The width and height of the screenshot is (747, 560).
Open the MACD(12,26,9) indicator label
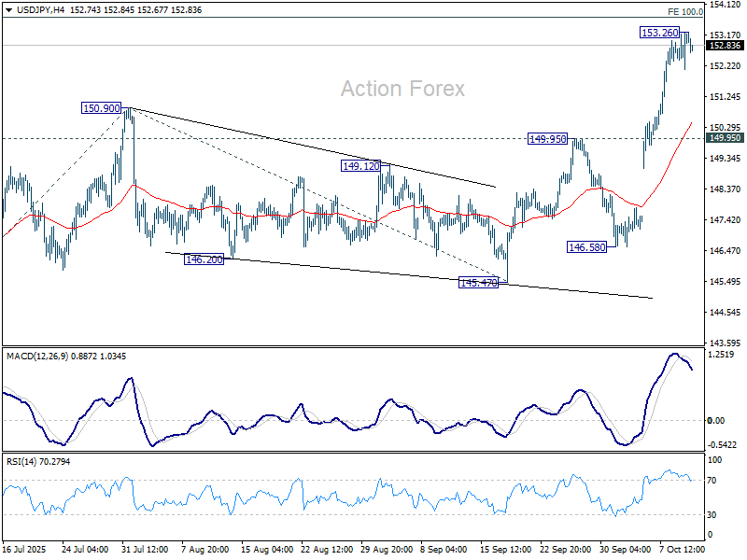tap(38, 356)
